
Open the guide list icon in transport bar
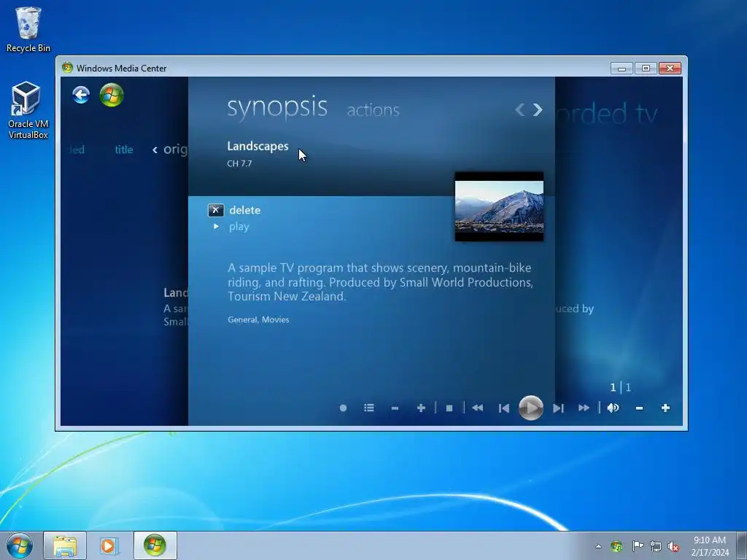368,408
